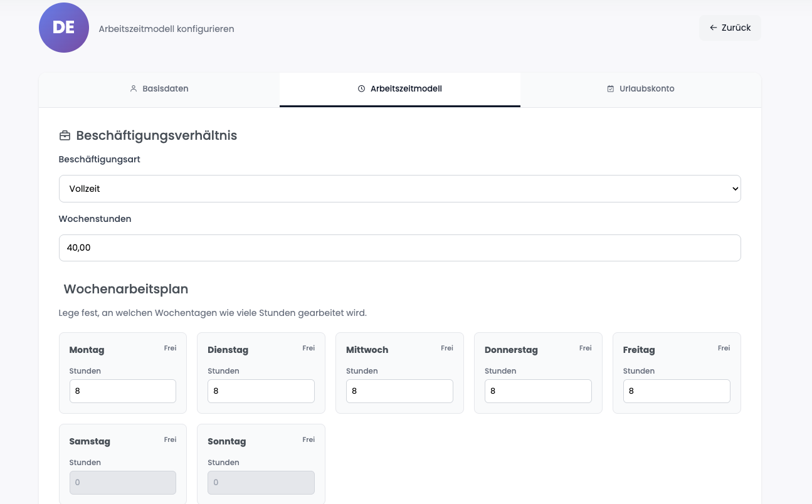Focus the Wochenstunden field showing 40,00
Screen dimensions: 812x504
pyautogui.click(x=399, y=248)
